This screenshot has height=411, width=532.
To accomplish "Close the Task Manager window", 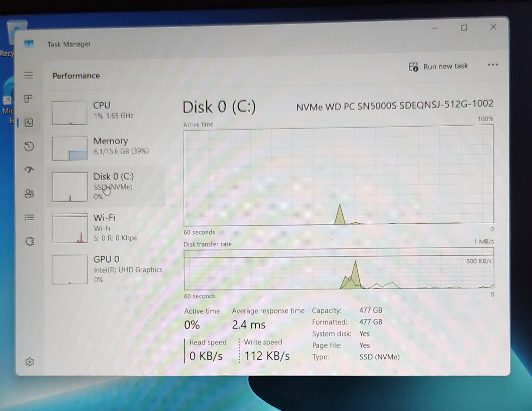I will click(x=493, y=27).
